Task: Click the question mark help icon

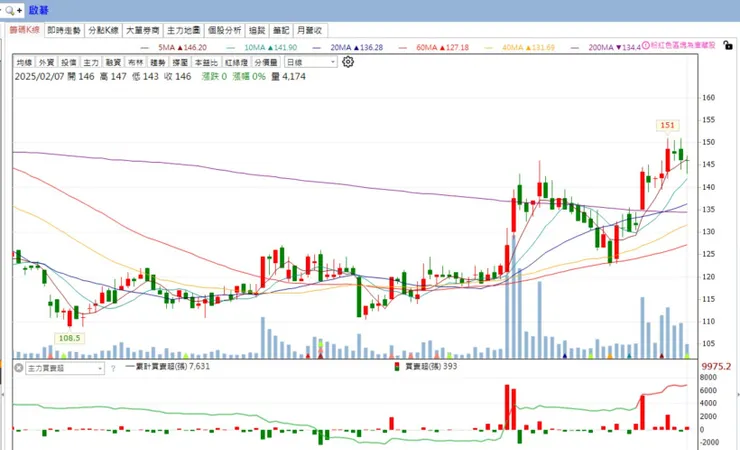Action: pos(113,368)
